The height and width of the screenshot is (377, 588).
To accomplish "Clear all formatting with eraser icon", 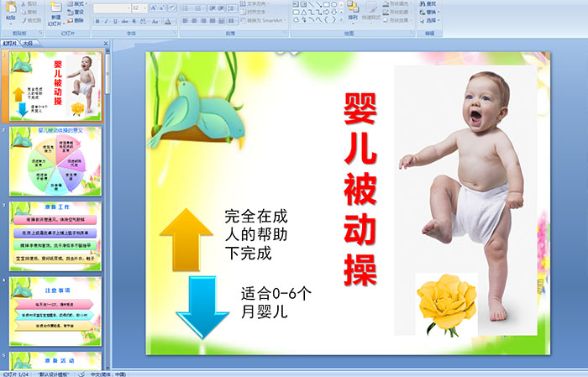I will [x=172, y=8].
